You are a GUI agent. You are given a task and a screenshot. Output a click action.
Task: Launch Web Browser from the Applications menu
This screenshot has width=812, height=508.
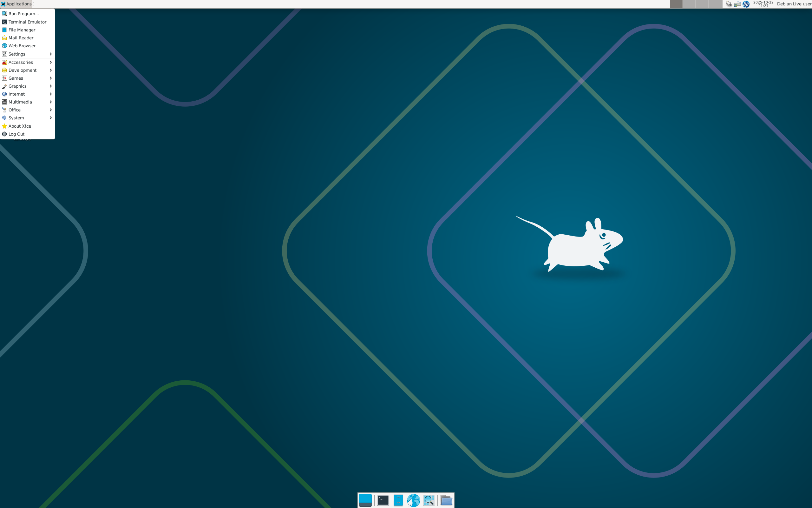27,46
